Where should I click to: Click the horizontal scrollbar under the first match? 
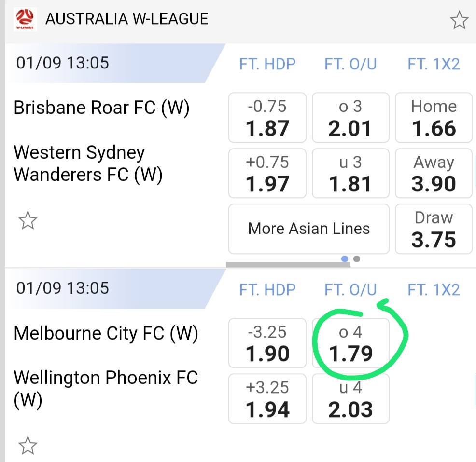pyautogui.click(x=281, y=264)
